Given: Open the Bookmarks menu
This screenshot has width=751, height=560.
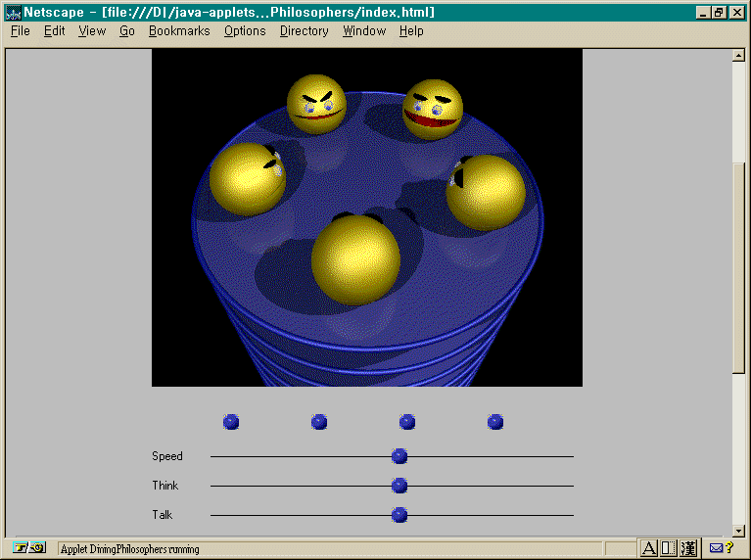Looking at the screenshot, I should pos(179,31).
